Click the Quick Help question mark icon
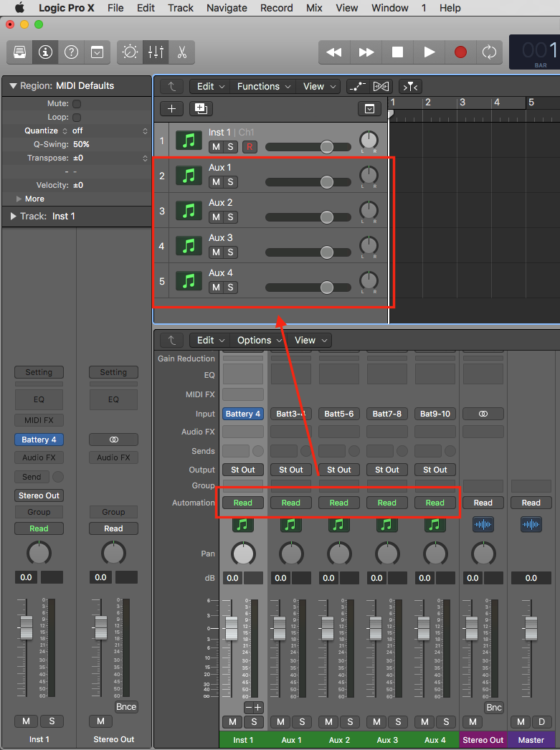This screenshot has height=750, width=560. tap(71, 52)
